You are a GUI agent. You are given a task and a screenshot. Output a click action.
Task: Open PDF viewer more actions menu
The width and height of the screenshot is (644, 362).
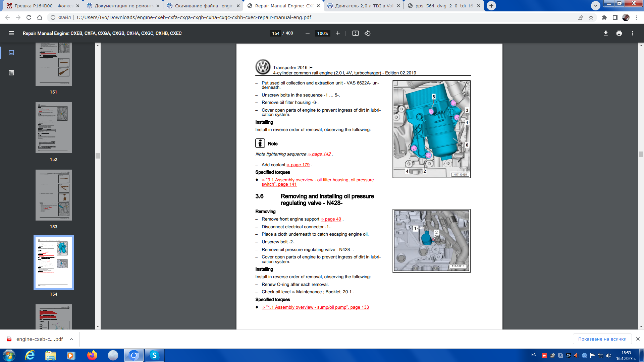pyautogui.click(x=633, y=33)
